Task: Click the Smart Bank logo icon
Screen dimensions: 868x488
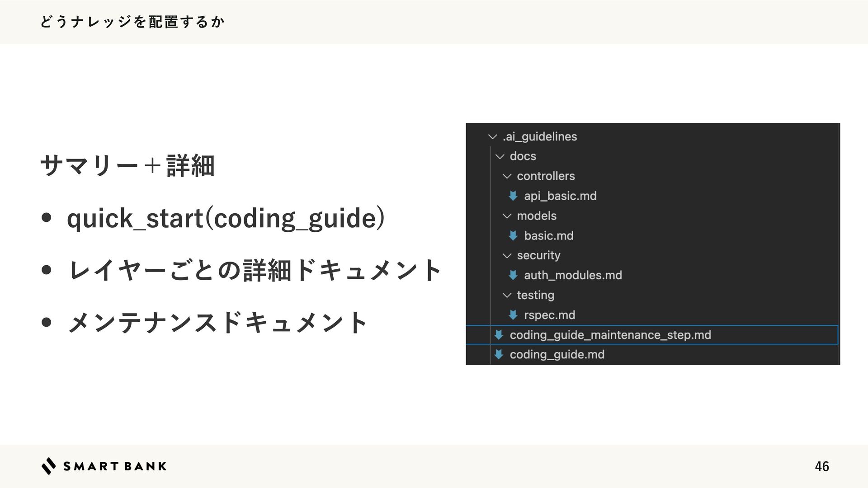Action: (49, 466)
